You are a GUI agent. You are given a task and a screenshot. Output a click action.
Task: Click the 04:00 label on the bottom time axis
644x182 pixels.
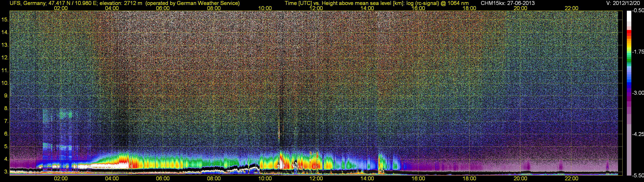click(112, 179)
